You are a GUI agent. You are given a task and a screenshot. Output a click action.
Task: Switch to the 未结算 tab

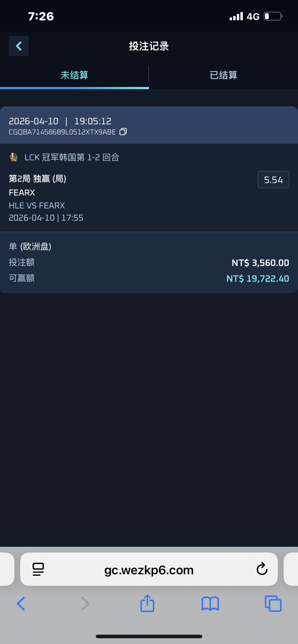74,75
